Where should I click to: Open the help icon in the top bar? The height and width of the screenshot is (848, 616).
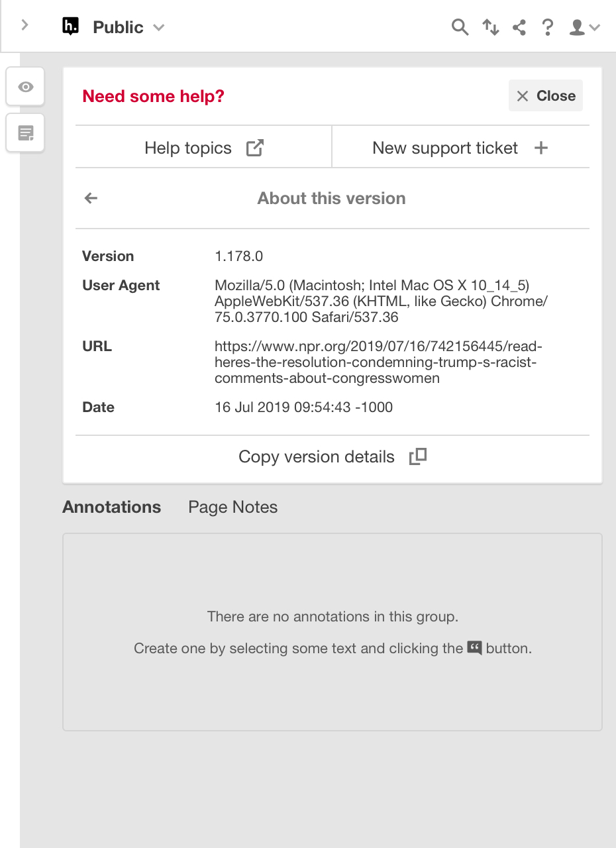[x=548, y=27]
